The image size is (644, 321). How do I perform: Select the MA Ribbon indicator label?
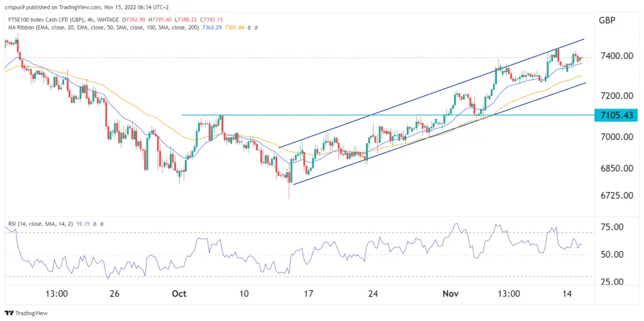(103, 28)
